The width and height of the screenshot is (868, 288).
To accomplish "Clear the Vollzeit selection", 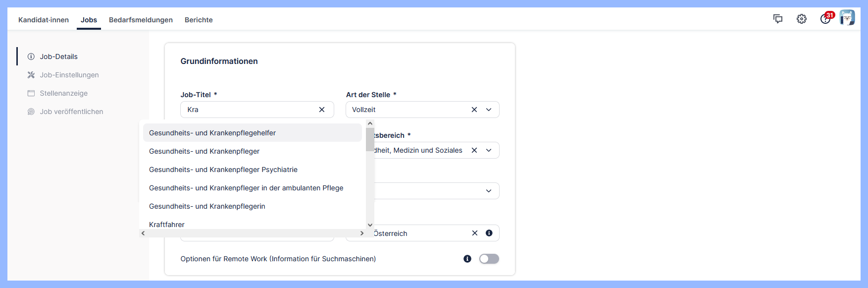I will [474, 110].
